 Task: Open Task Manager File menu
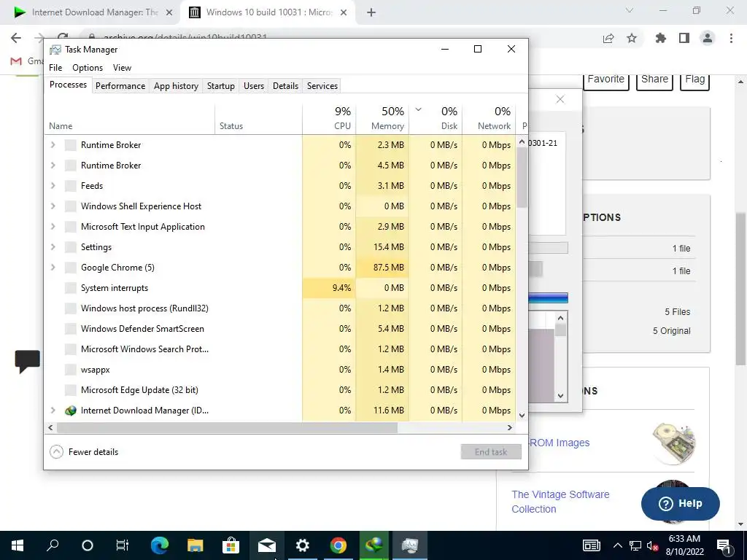(55, 68)
